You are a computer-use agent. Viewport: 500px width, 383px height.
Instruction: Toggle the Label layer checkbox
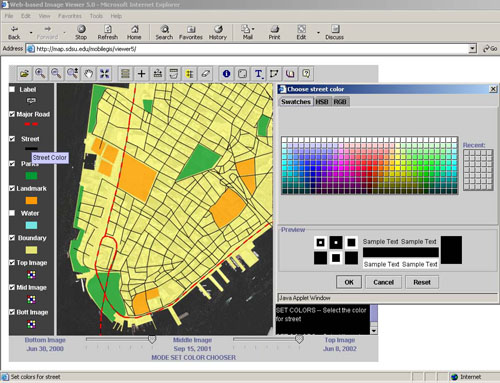tap(12, 89)
